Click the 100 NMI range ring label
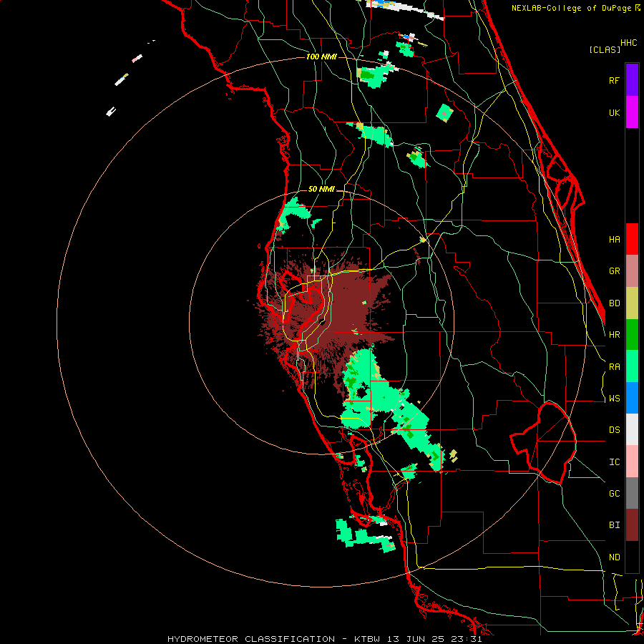 point(321,57)
